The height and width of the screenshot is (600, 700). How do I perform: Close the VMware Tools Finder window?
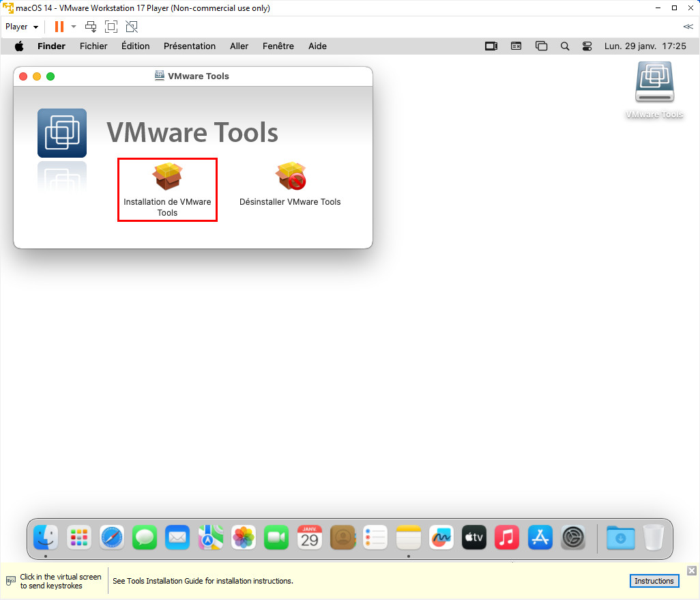point(23,76)
